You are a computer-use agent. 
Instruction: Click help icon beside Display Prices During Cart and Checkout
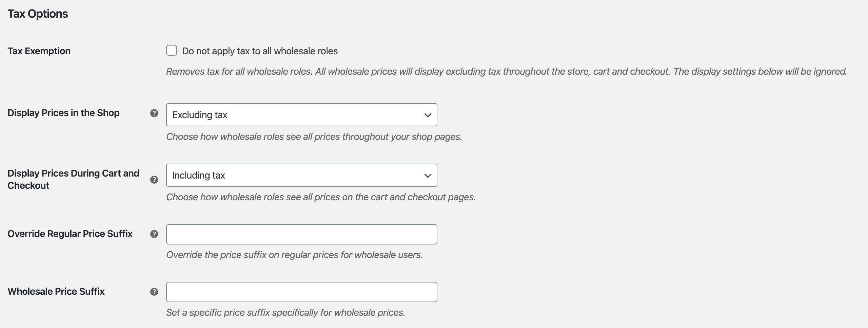[154, 180]
